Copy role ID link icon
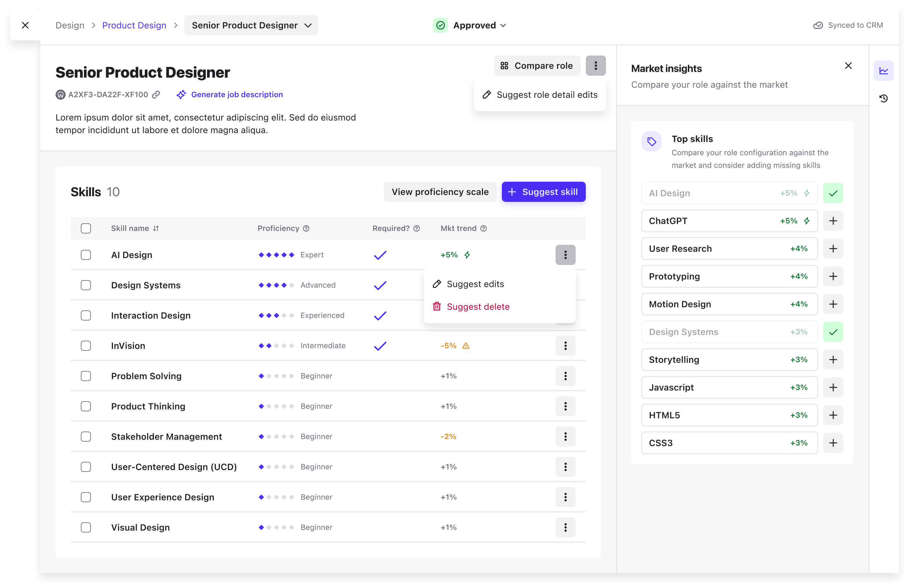 point(156,95)
